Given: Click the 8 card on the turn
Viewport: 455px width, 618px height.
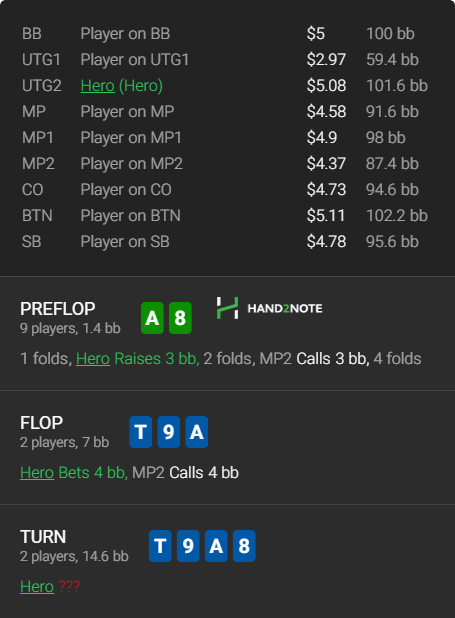Looking at the screenshot, I should click(244, 546).
